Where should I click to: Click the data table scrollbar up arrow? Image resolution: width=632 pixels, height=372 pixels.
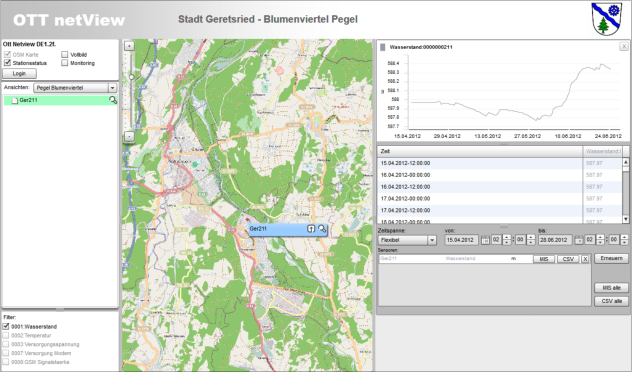tap(626, 162)
